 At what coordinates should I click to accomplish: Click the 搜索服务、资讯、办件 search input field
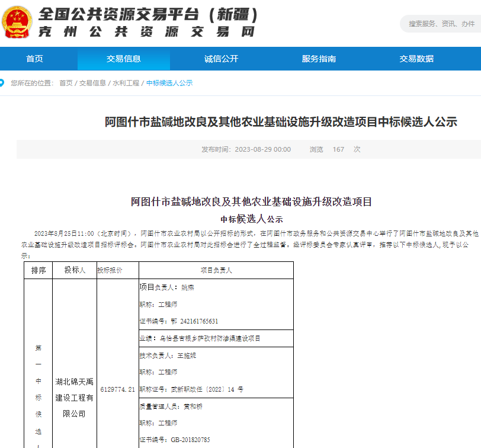pyautogui.click(x=441, y=24)
